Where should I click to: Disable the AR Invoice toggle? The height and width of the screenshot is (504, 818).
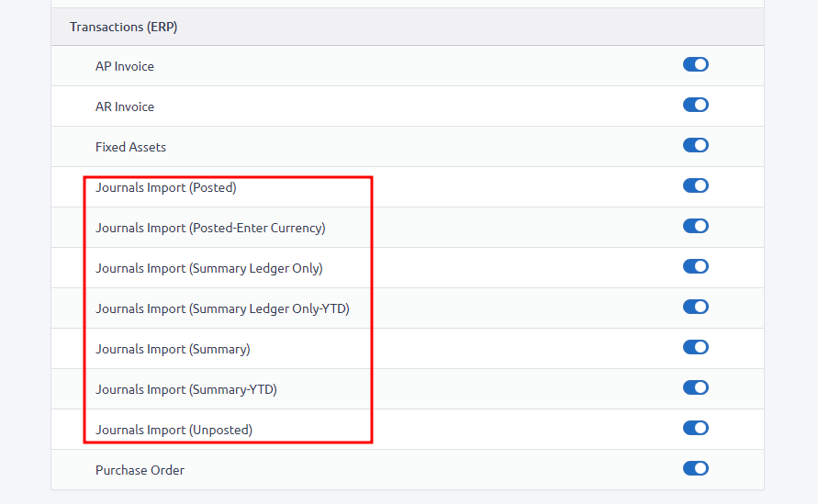(x=695, y=105)
